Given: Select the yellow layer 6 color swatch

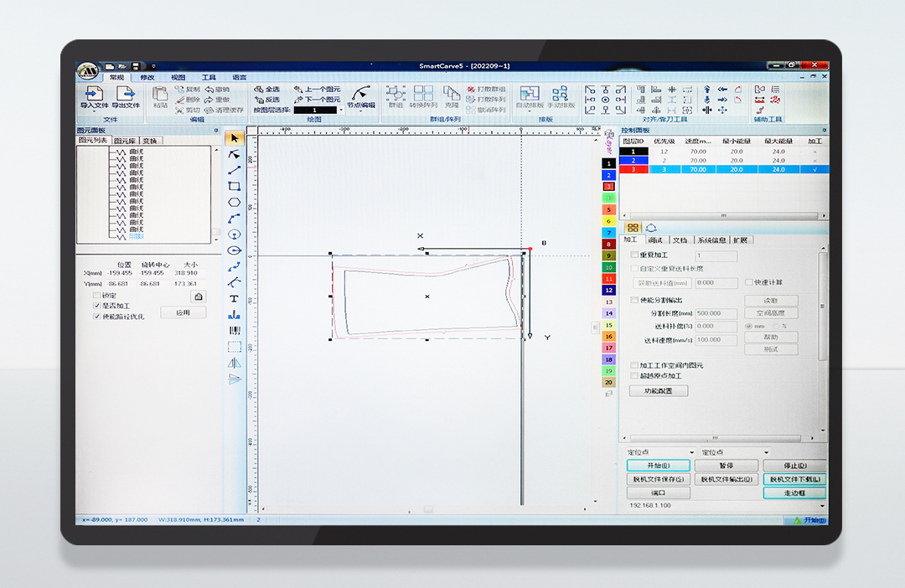Looking at the screenshot, I should click(x=609, y=221).
